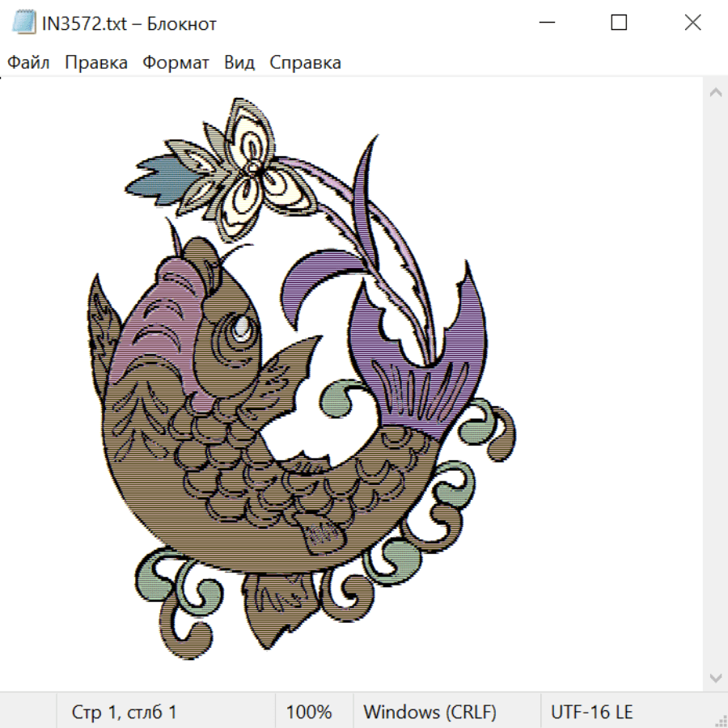Click the resize grip in window corner
Screen dimensions: 728x728
click(720, 720)
